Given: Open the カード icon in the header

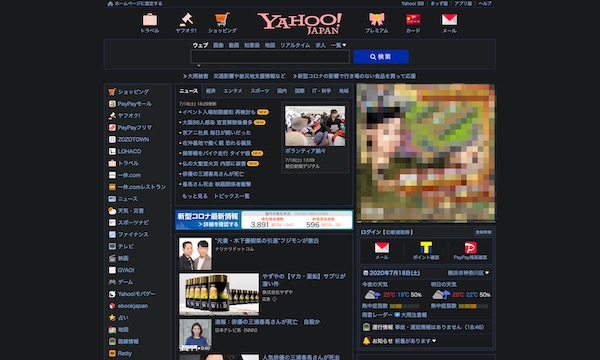Looking at the screenshot, I should [413, 19].
